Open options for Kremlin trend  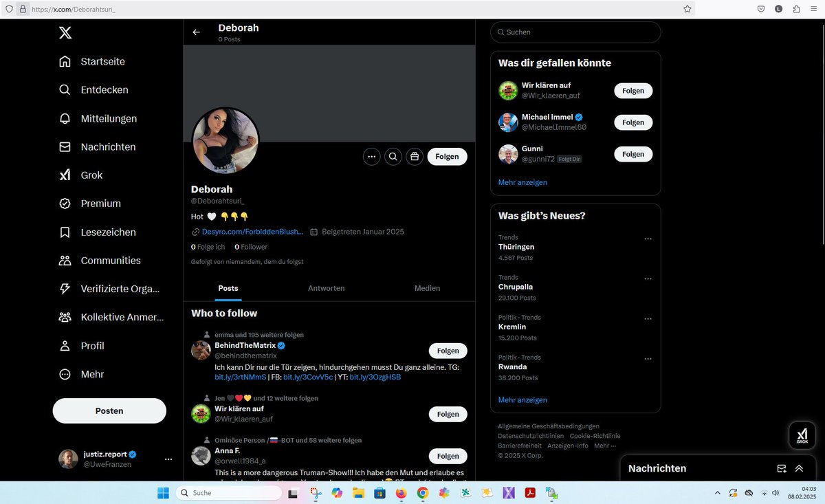tap(648, 318)
